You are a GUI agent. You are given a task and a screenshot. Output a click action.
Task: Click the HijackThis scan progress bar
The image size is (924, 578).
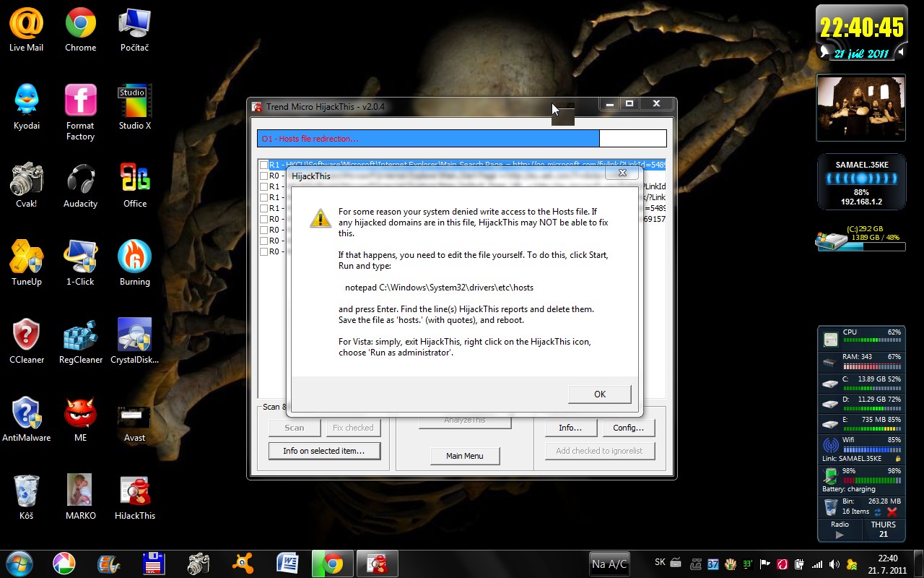462,138
